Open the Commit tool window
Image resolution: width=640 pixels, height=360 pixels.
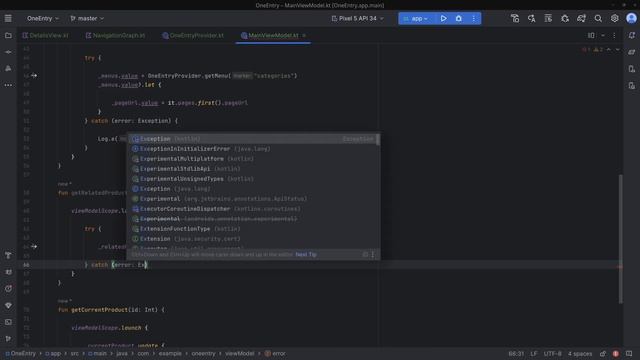click(8, 52)
